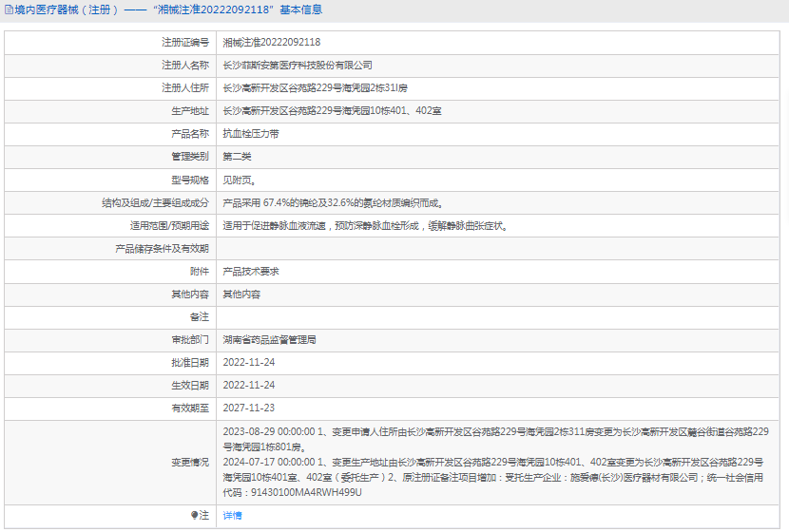789x532 pixels.
Task: Select product name 抗血栓压力带
Action: click(251, 134)
